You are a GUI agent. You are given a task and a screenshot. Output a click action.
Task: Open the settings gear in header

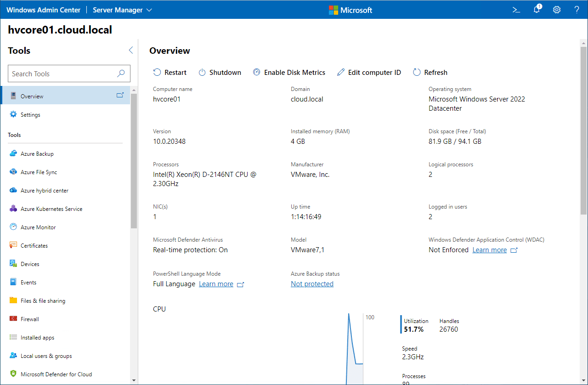pyautogui.click(x=557, y=10)
